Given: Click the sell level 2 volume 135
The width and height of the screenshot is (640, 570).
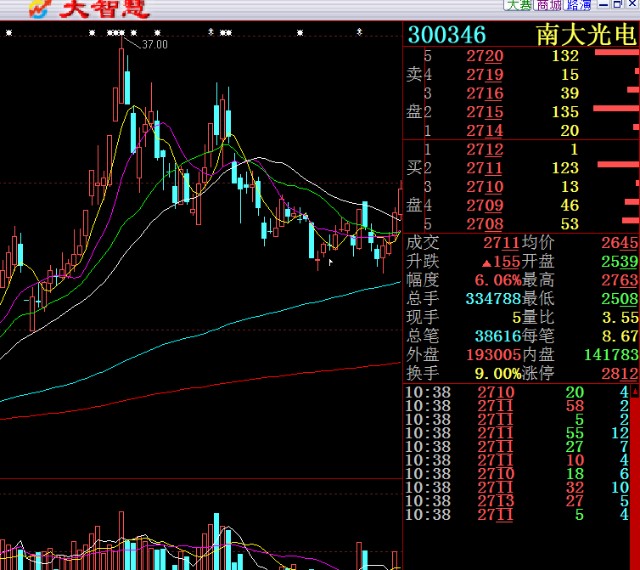Looking at the screenshot, I should 565,112.
